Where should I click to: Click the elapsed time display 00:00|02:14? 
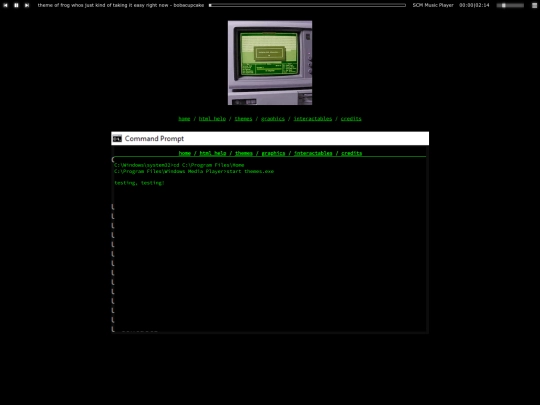474,5
